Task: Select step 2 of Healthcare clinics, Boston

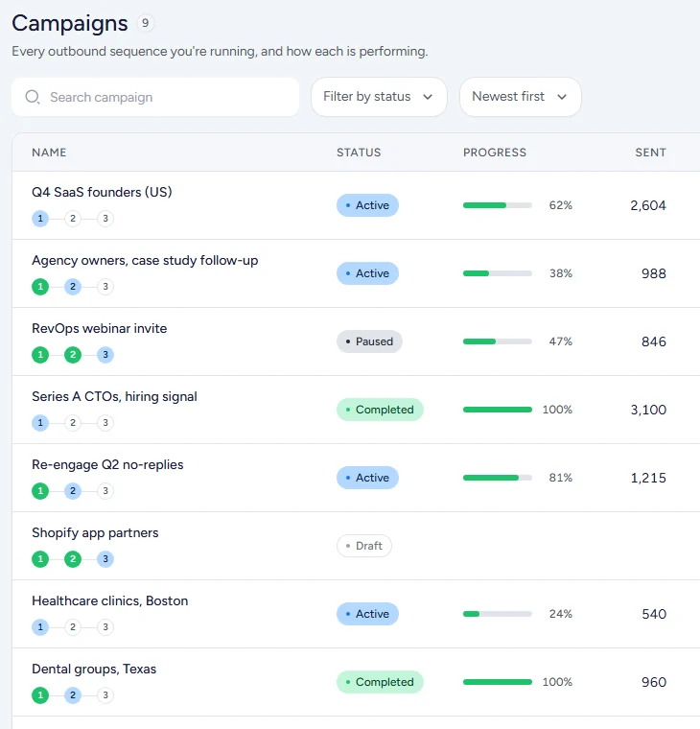Action: tap(73, 627)
